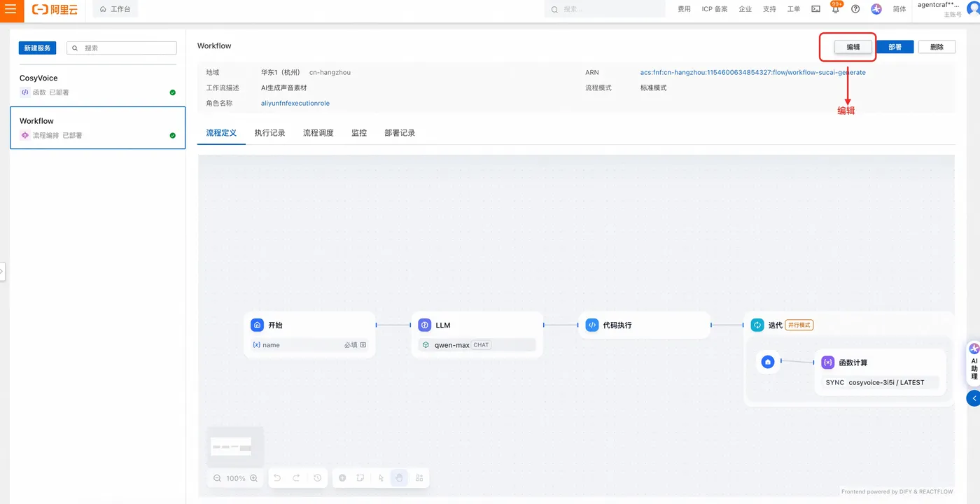
Task: Open the 工作台 workbench home button
Action: tap(115, 10)
